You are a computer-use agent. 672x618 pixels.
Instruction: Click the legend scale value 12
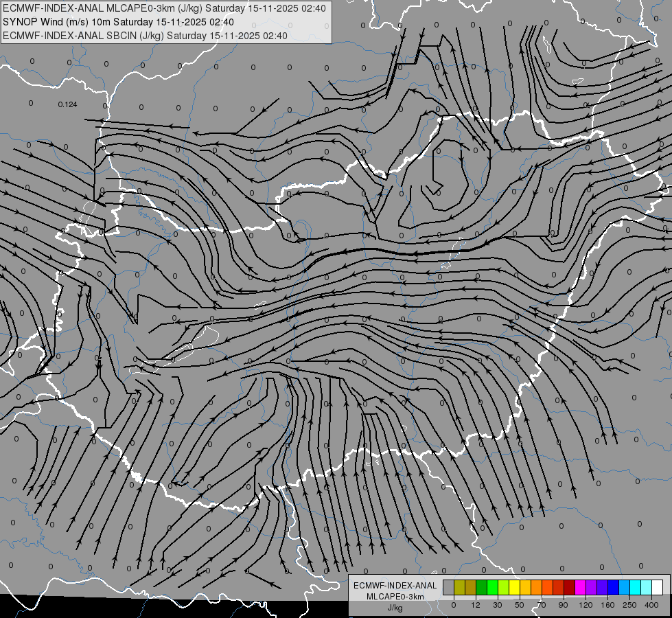click(476, 605)
